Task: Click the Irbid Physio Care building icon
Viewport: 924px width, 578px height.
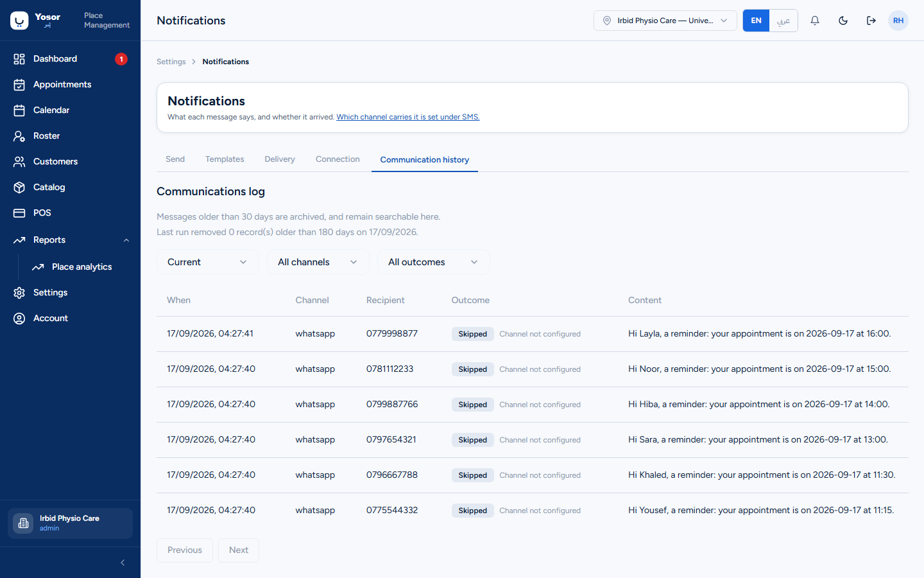Action: coord(23,523)
